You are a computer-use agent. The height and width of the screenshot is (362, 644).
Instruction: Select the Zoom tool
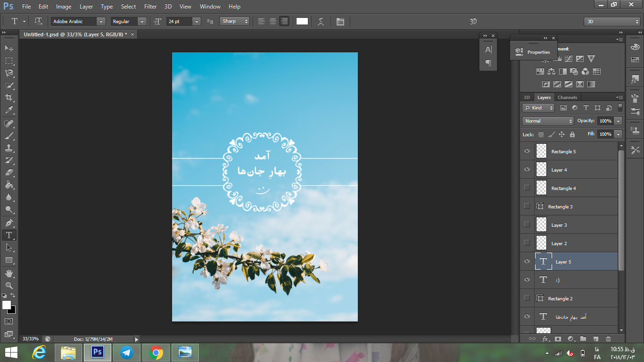pos(9,286)
